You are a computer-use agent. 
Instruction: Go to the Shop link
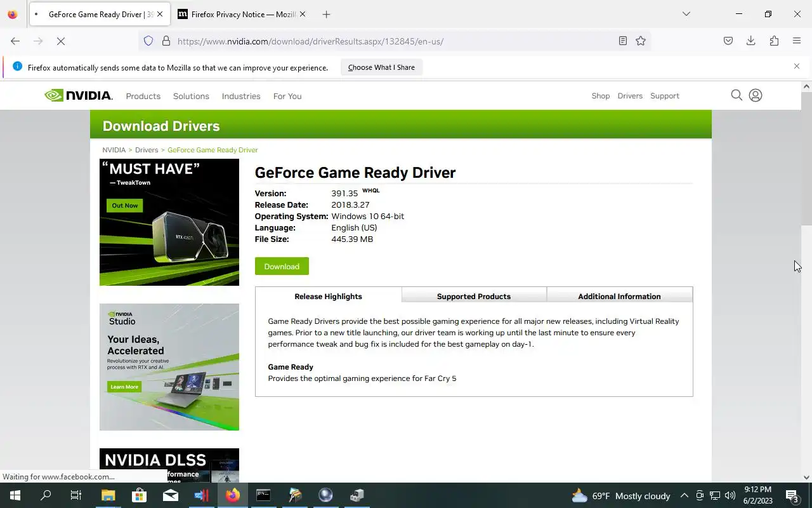(601, 96)
